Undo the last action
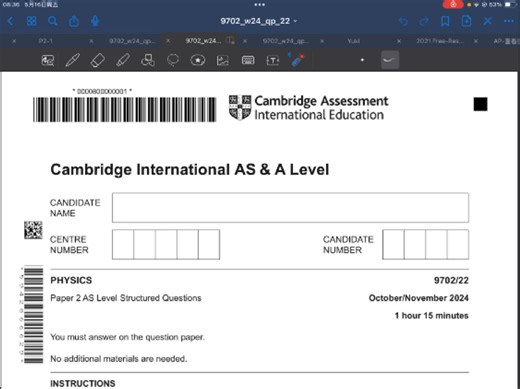The image size is (520, 389). pos(403,21)
